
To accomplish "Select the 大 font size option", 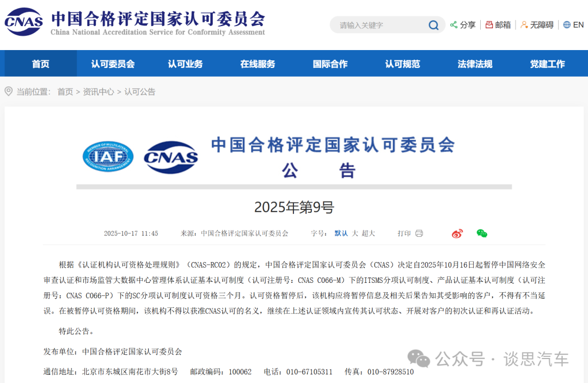I will point(354,233).
